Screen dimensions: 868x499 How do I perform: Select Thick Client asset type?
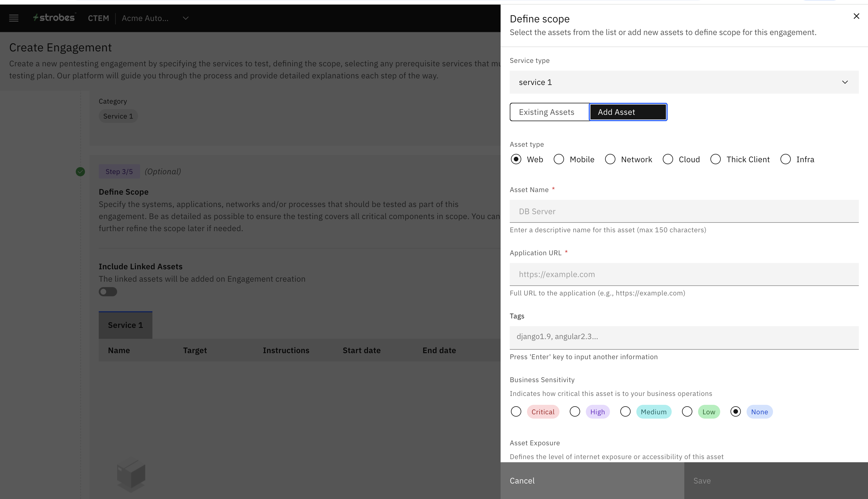(x=715, y=159)
